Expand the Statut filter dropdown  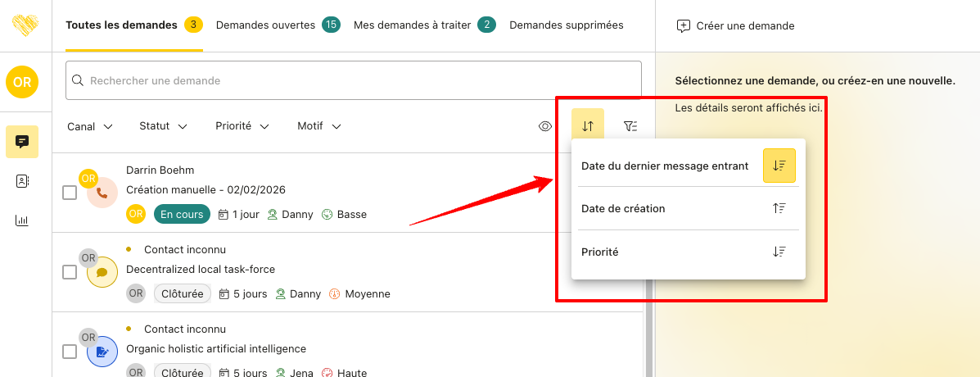coord(163,126)
